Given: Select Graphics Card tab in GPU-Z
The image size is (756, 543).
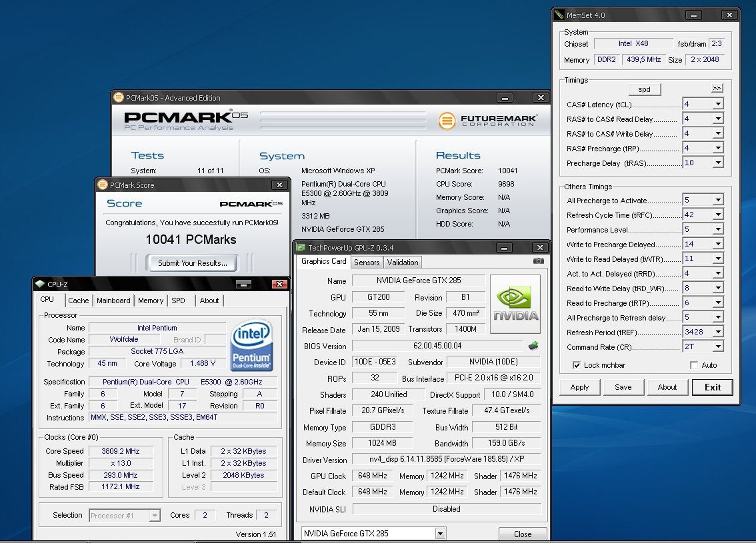Looking at the screenshot, I should pyautogui.click(x=323, y=261).
